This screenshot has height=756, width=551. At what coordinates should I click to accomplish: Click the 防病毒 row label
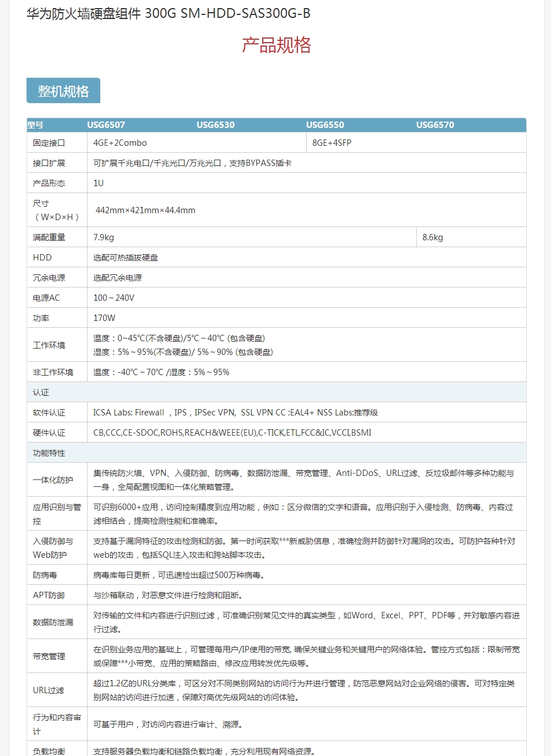click(x=45, y=575)
